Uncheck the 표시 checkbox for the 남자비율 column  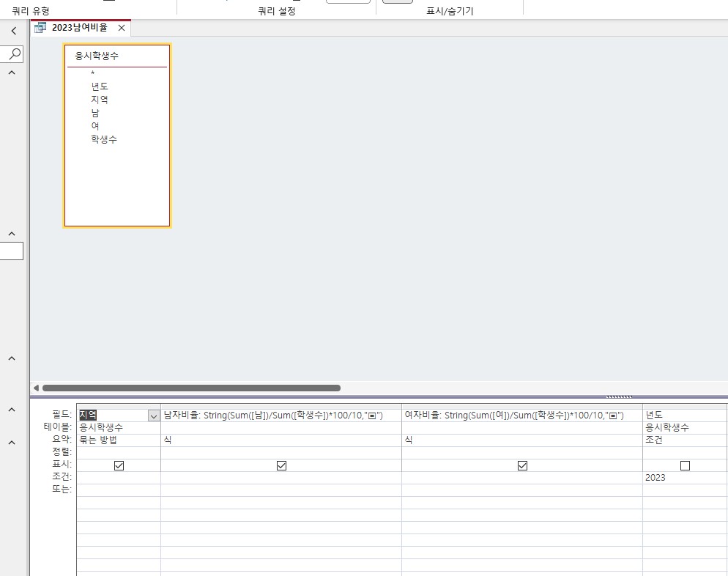[281, 465]
